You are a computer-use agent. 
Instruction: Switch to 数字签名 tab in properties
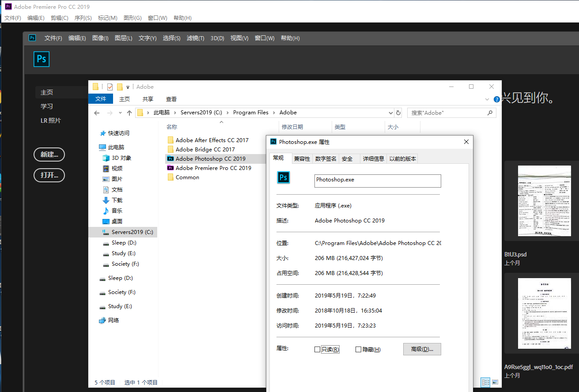(x=326, y=159)
